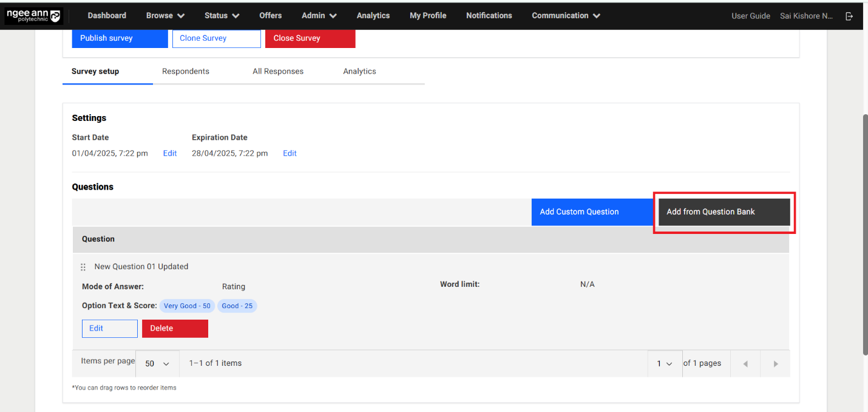Image resolution: width=868 pixels, height=412 pixels.
Task: Switch to the Respondents tab
Action: pyautogui.click(x=185, y=71)
